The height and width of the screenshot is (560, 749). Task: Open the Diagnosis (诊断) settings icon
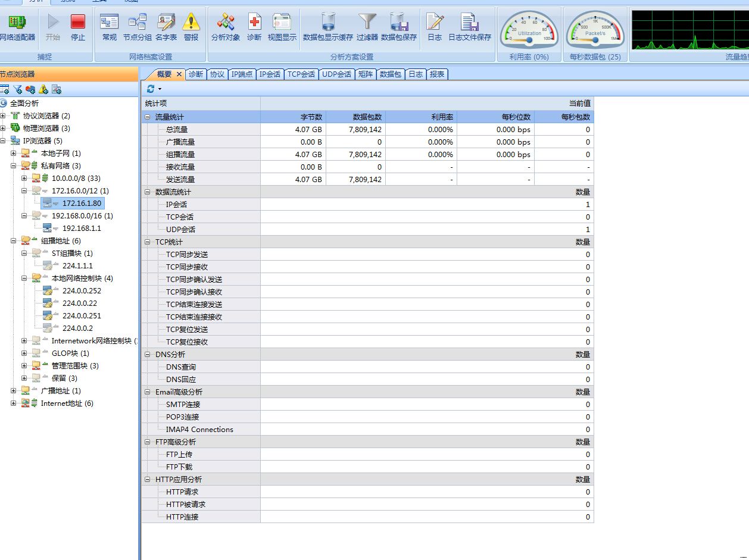(x=254, y=27)
